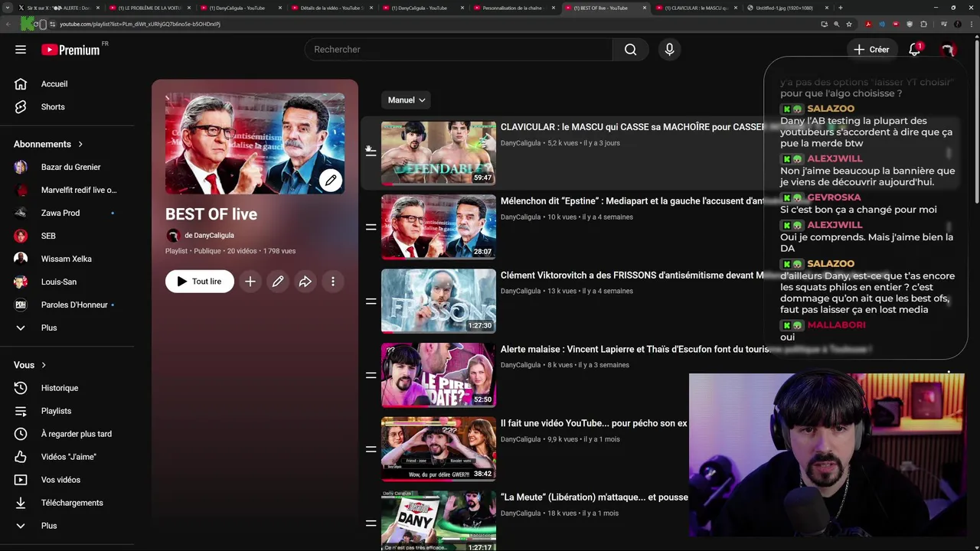The image size is (980, 551).
Task: Open the Publique visibility setting
Action: (x=207, y=251)
